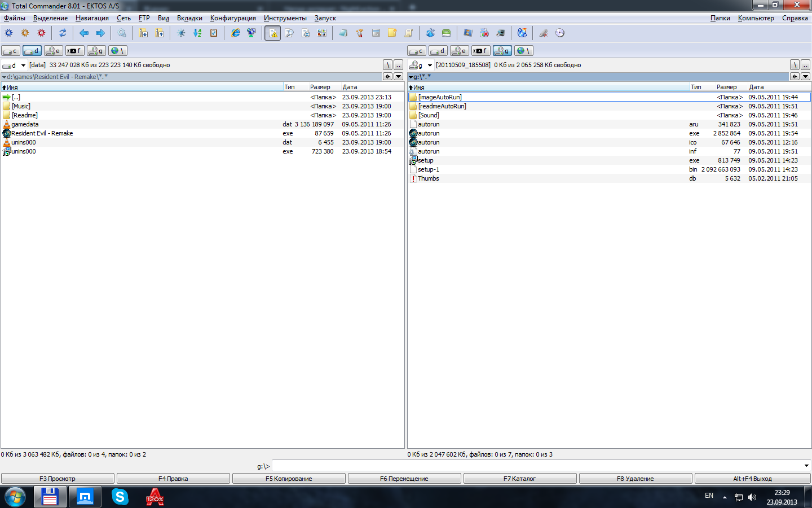The height and width of the screenshot is (508, 812).
Task: Click the F4 Правка button
Action: pos(173,479)
